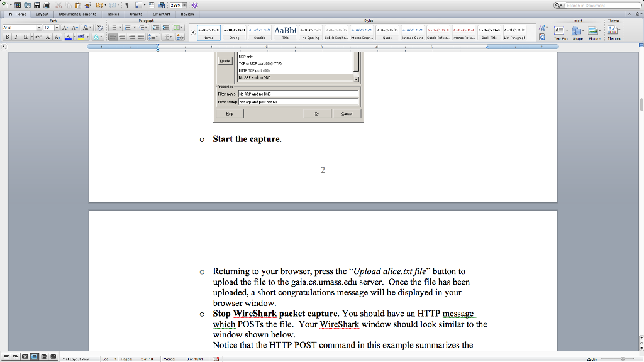Click font color swatch button
The width and height of the screenshot is (644, 362).
click(x=68, y=37)
